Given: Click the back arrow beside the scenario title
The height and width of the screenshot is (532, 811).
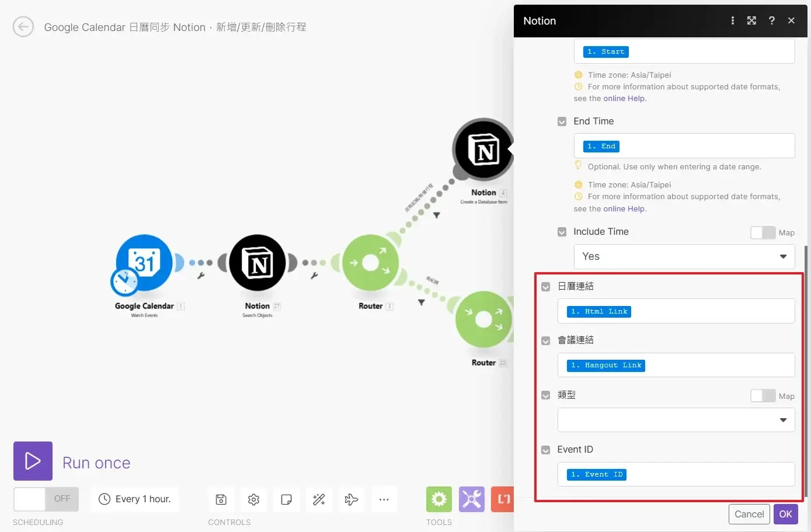Looking at the screenshot, I should [23, 26].
